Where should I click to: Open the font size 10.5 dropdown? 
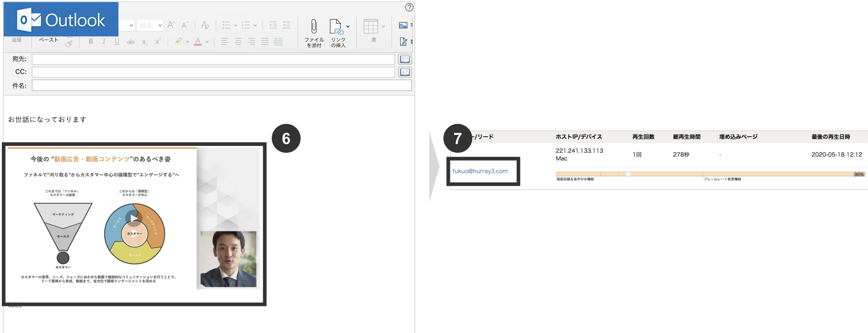pos(150,26)
